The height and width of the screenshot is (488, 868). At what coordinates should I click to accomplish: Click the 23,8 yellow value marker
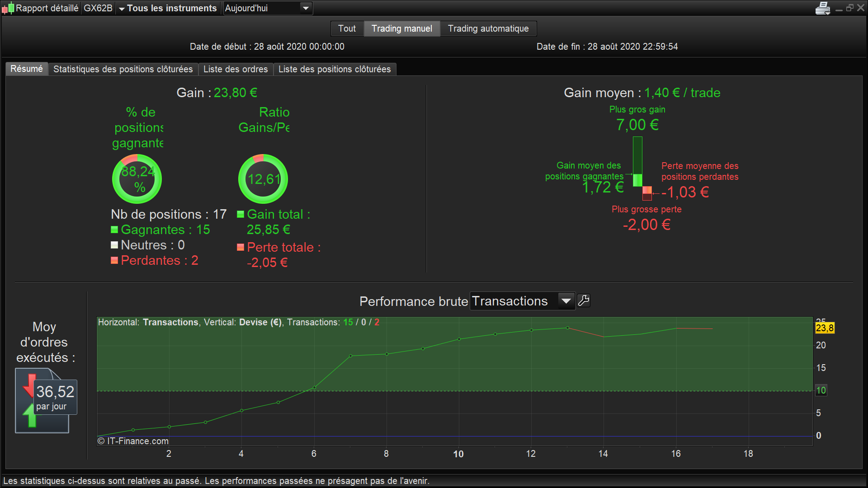[825, 328]
